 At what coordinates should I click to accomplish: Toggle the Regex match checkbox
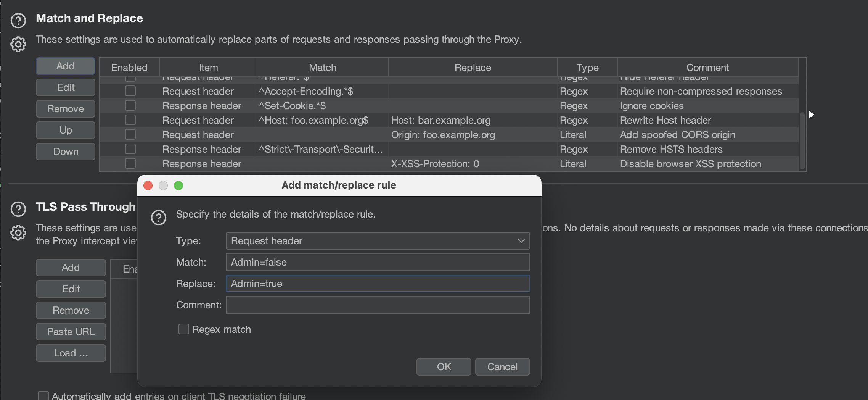pos(184,329)
